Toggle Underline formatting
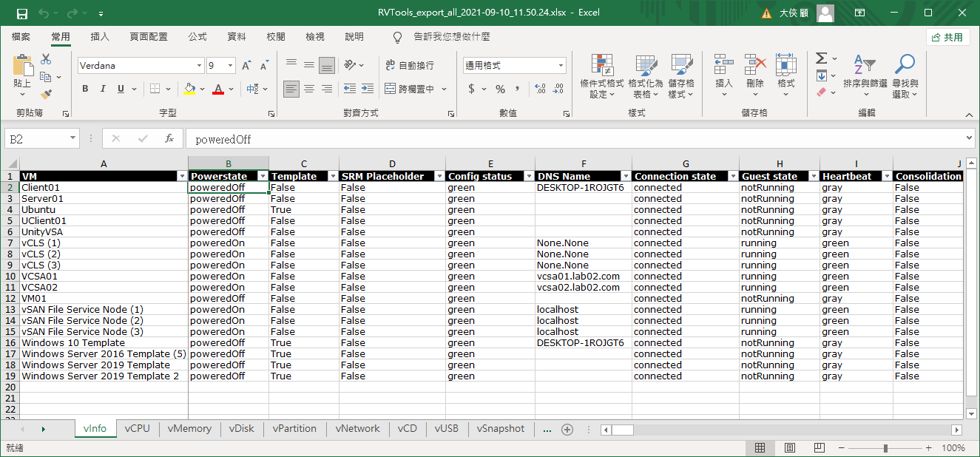The width and height of the screenshot is (980, 457). [x=121, y=89]
